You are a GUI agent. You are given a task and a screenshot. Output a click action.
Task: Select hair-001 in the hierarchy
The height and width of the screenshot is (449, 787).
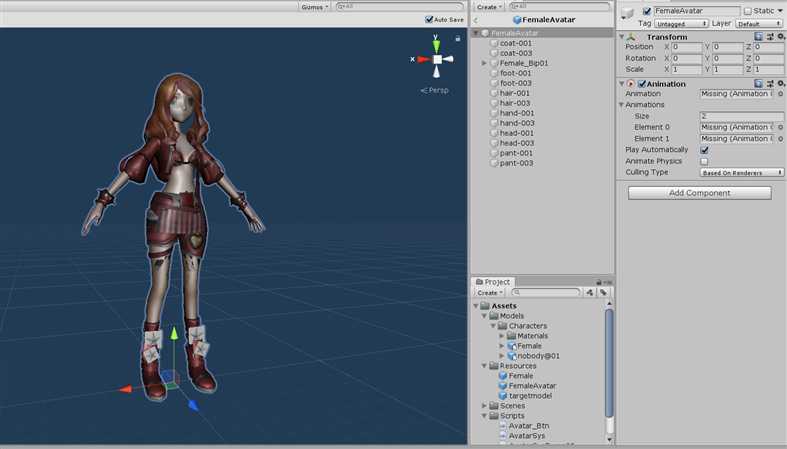(x=515, y=93)
